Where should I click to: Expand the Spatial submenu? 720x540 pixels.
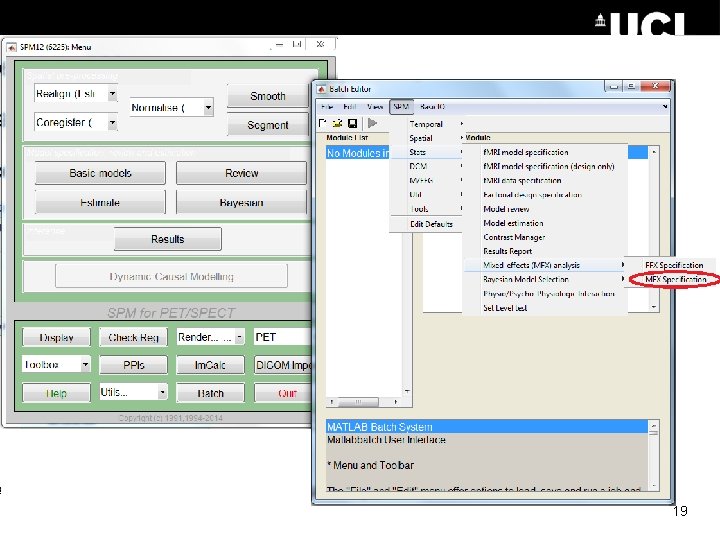point(426,138)
